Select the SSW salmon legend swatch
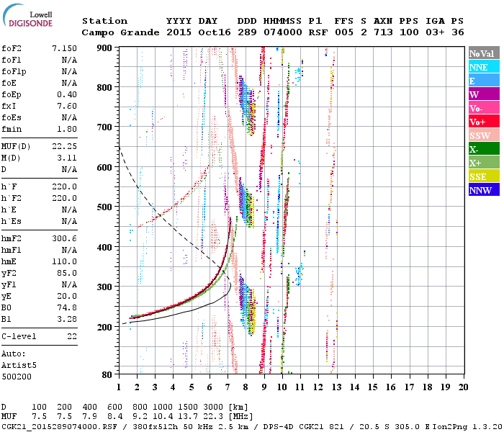The image size is (504, 432). pos(484,135)
